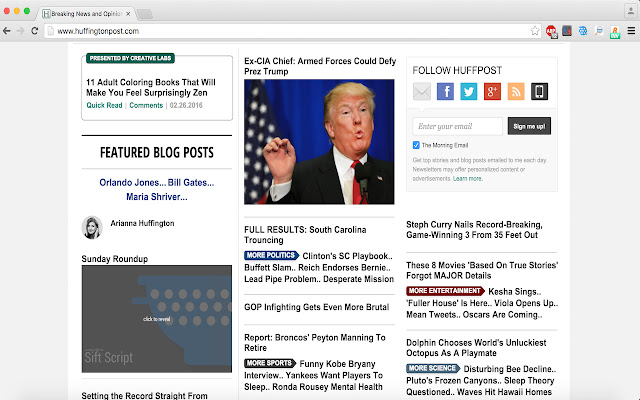Open the 11 Adult Coloring Books article
The height and width of the screenshot is (400, 640).
coord(151,87)
